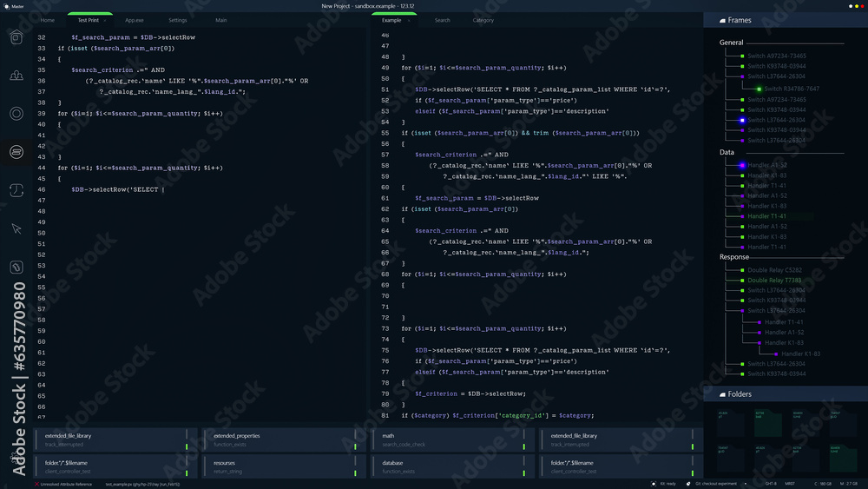Open the App.exe tab
This screenshot has width=868, height=489.
point(135,20)
